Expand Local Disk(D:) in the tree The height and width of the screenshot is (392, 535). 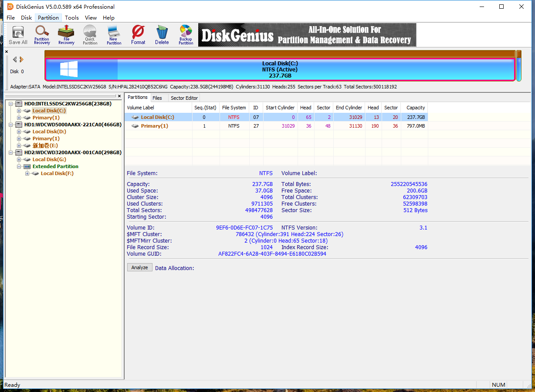19,132
